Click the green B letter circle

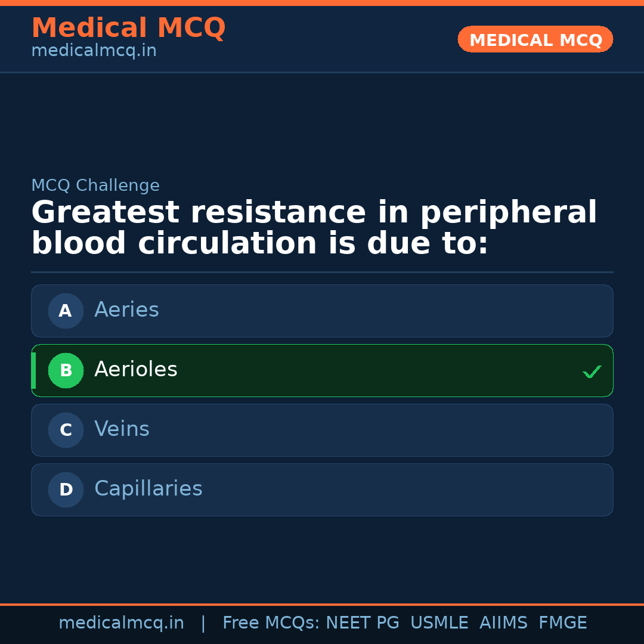point(66,370)
